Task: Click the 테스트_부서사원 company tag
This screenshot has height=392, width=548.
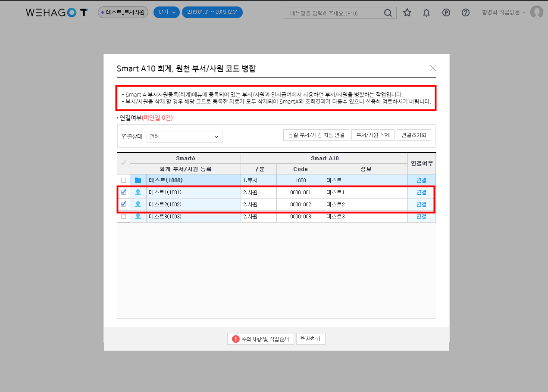Action: click(123, 12)
